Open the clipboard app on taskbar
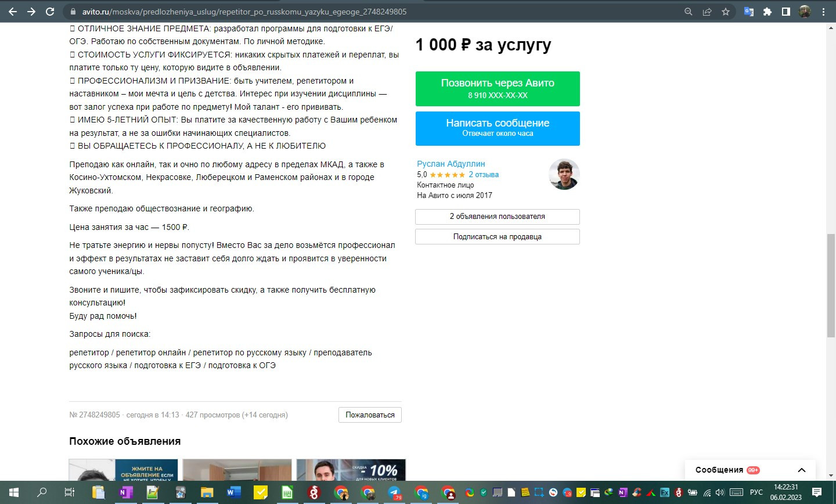The width and height of the screenshot is (836, 504). pos(98,492)
